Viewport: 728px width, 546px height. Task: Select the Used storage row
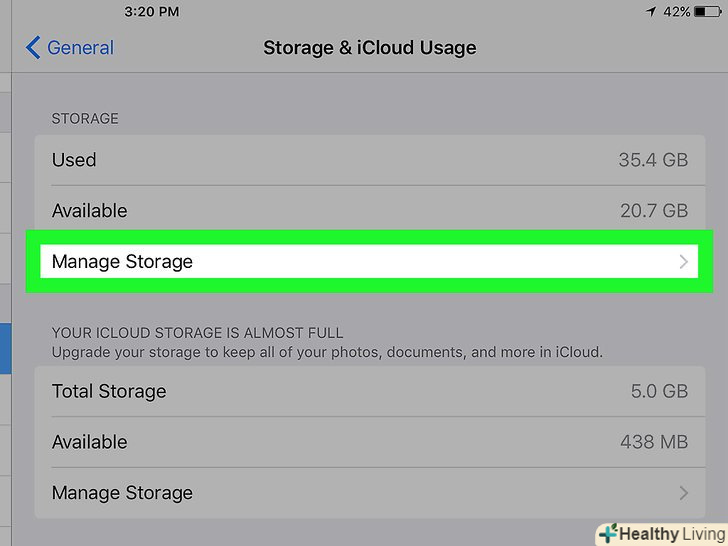(x=360, y=160)
